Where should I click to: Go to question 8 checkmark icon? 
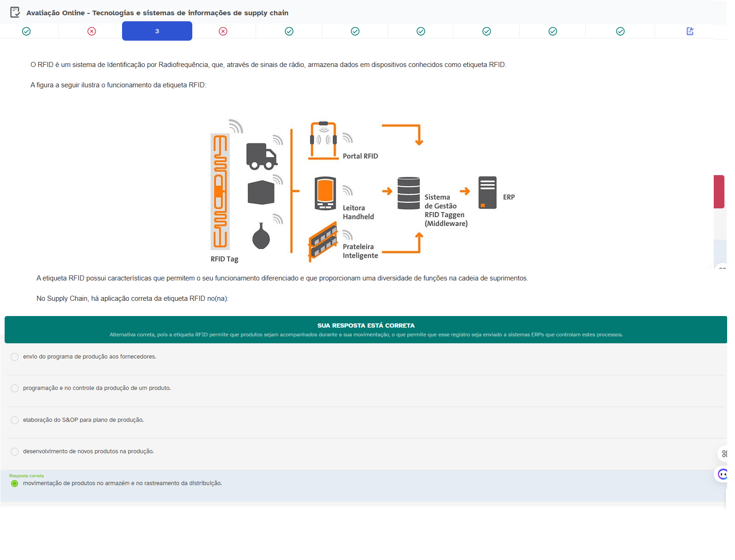pos(486,31)
